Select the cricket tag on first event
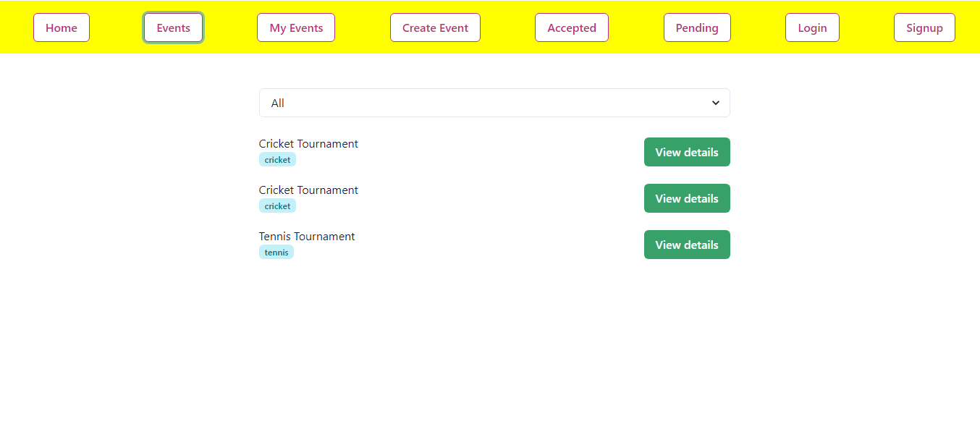 pos(277,159)
